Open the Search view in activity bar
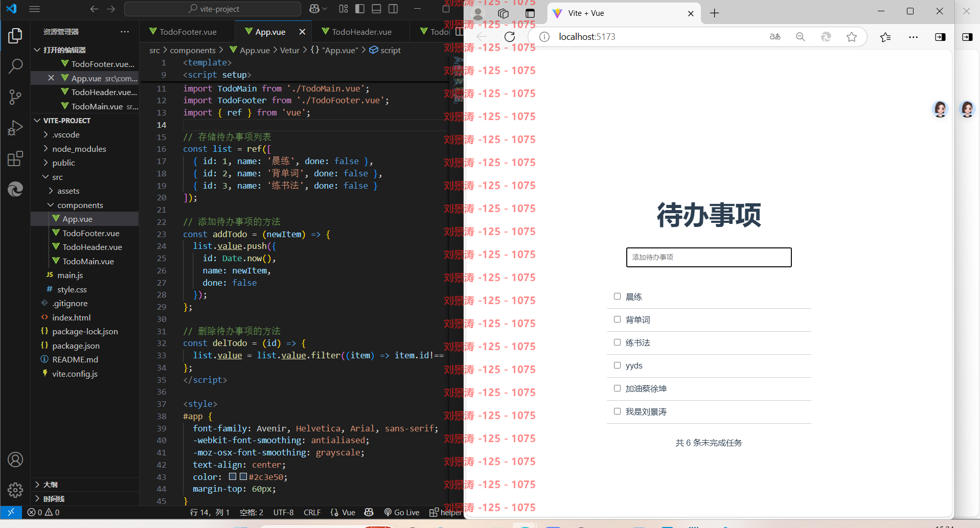980x528 pixels. pyautogui.click(x=15, y=66)
